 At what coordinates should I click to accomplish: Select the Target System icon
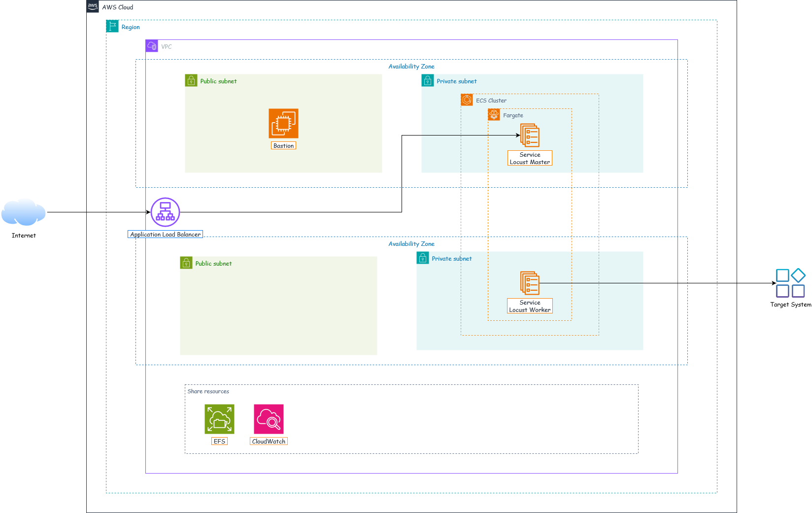coord(790,283)
